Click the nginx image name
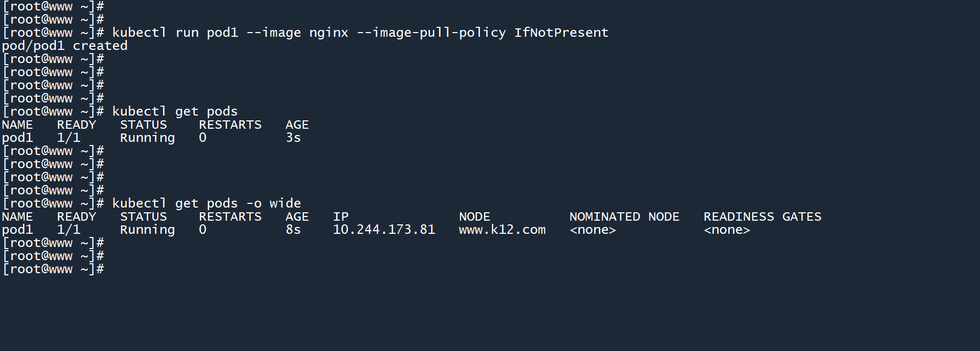Viewport: 980px width, 351px height. (329, 33)
